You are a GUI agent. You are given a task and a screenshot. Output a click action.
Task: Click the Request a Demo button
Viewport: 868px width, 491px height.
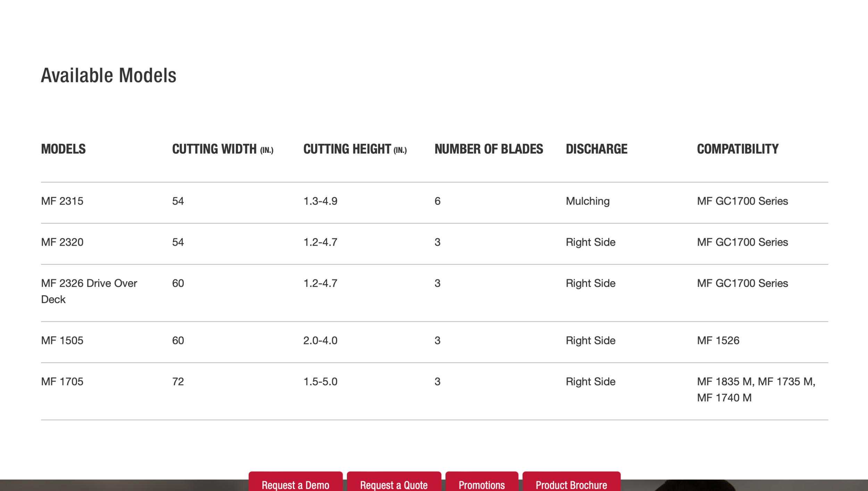coord(295,482)
